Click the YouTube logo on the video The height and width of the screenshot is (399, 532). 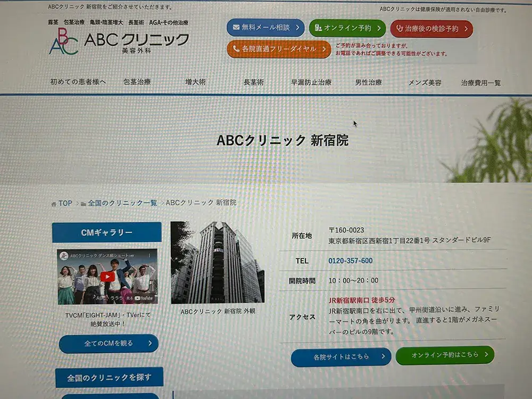click(x=144, y=298)
